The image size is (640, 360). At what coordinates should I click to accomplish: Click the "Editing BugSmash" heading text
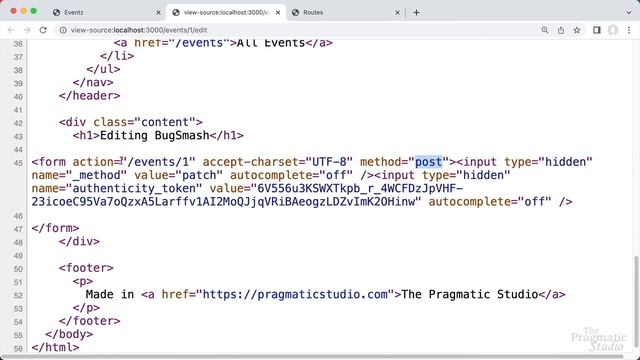pos(154,136)
